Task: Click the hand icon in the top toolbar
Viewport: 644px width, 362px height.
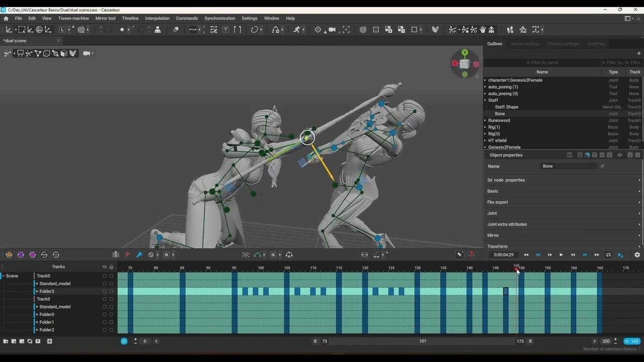Action: click(x=482, y=30)
